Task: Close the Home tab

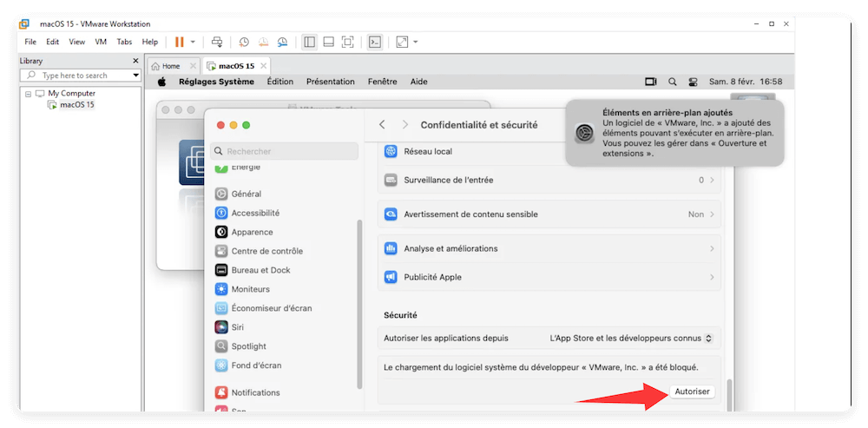Action: (193, 66)
